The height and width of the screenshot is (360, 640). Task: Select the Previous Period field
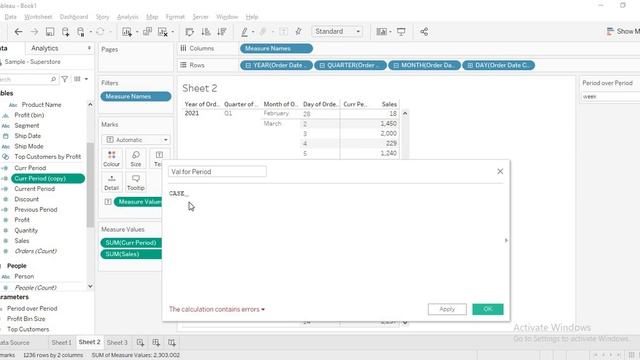(36, 209)
